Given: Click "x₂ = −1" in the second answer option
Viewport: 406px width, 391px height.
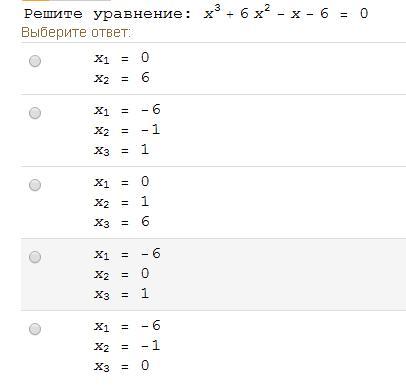Looking at the screenshot, I should [127, 130].
